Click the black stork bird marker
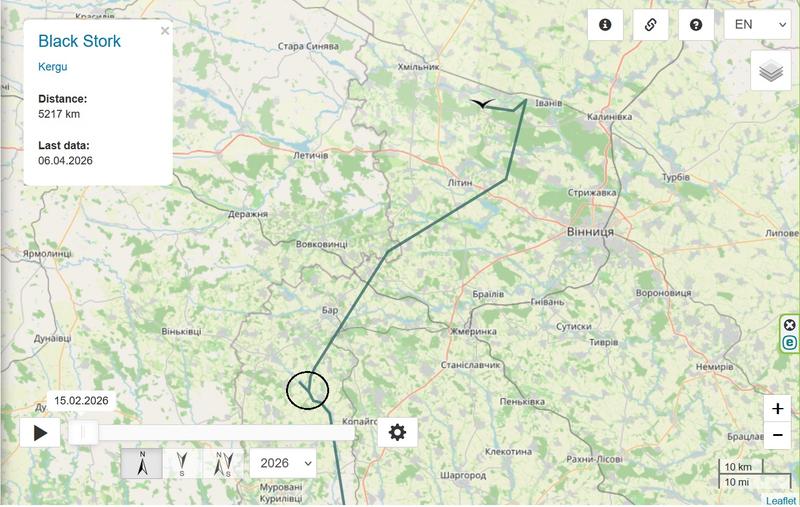The width and height of the screenshot is (800, 507). pyautogui.click(x=482, y=104)
